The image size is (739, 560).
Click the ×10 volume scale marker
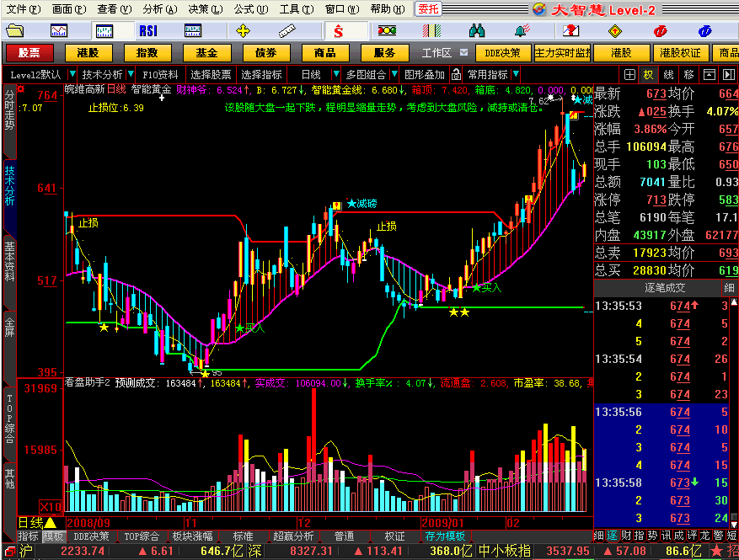[50, 507]
